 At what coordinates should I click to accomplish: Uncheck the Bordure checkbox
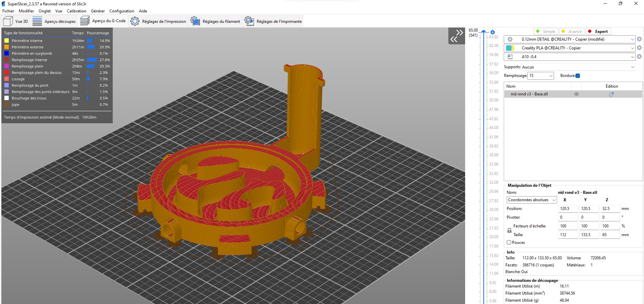[578, 76]
